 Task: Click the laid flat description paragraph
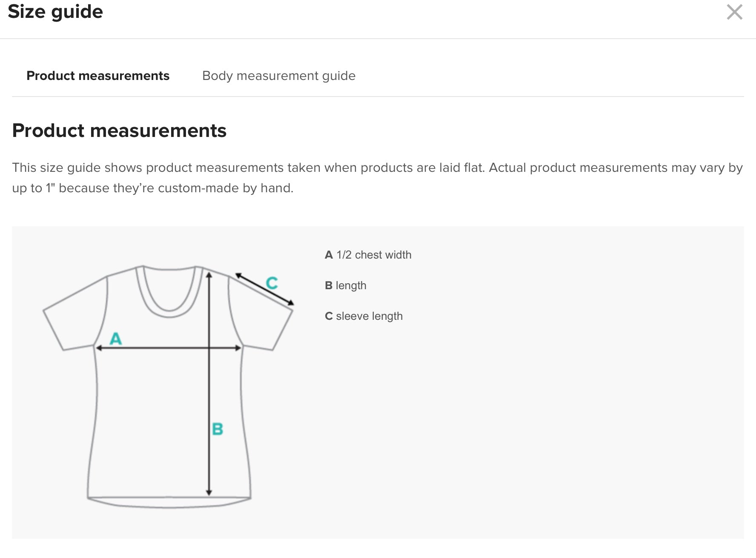(x=377, y=178)
